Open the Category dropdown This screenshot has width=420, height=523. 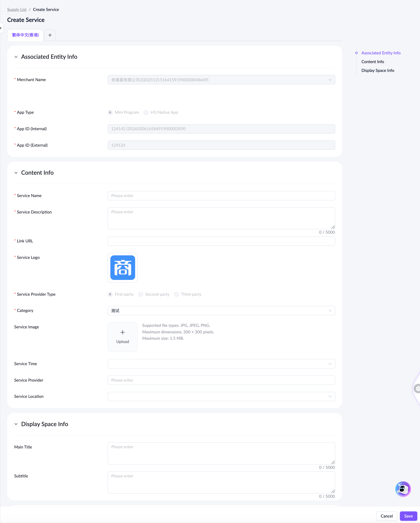click(221, 311)
